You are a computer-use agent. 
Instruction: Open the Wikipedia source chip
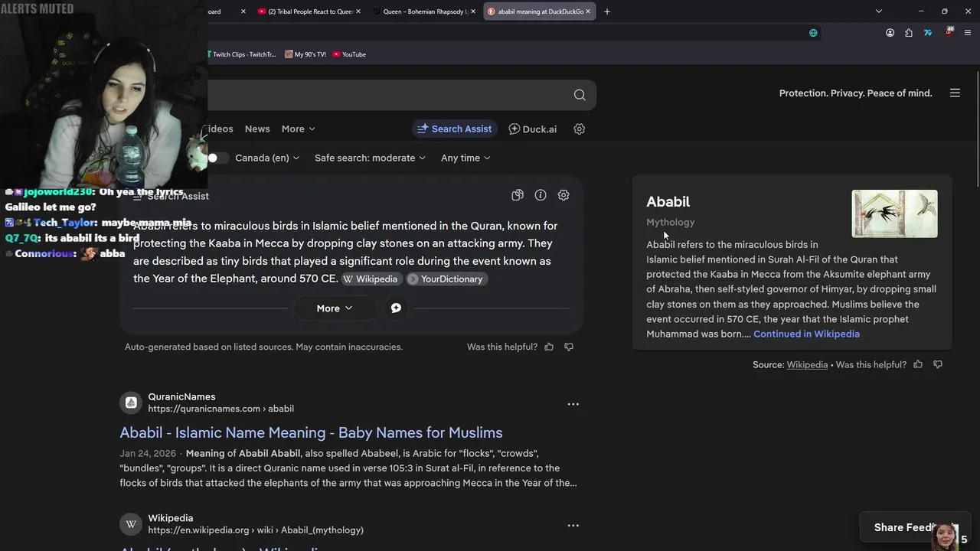coord(370,279)
